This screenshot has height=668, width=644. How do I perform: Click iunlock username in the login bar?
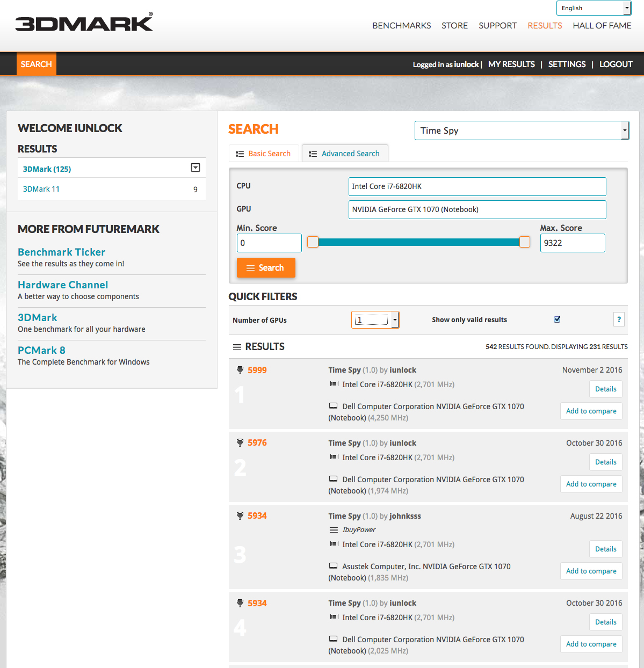466,64
